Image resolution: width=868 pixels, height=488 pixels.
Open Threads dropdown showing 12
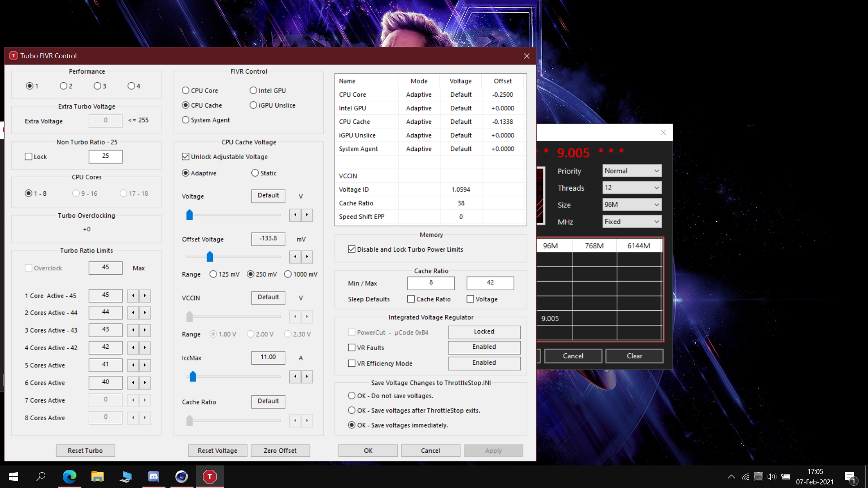632,188
